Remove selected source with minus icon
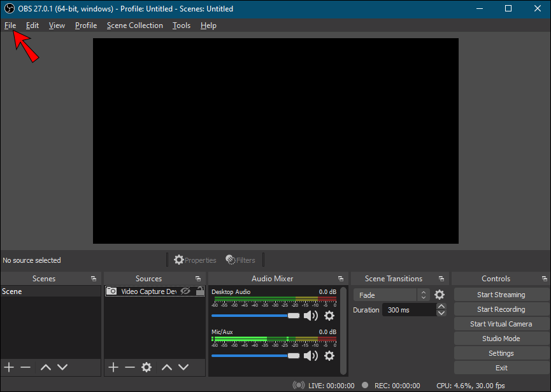Image resolution: width=551 pixels, height=392 pixels. (x=130, y=367)
